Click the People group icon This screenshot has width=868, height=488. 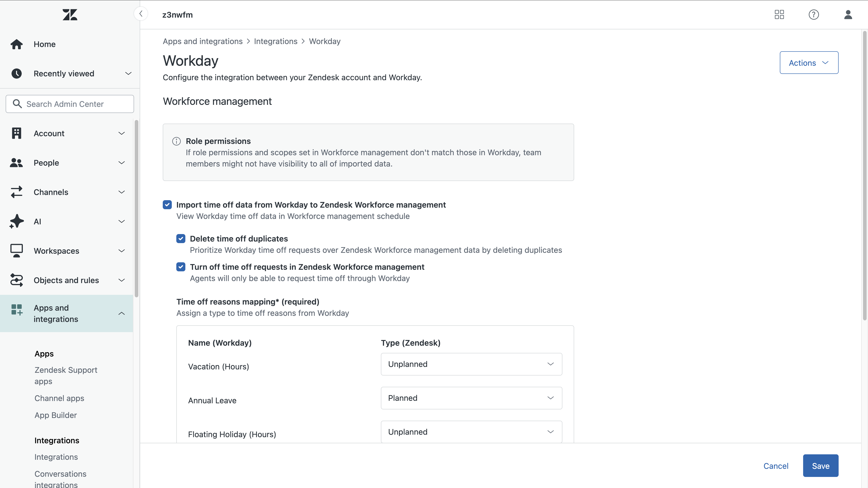(17, 163)
